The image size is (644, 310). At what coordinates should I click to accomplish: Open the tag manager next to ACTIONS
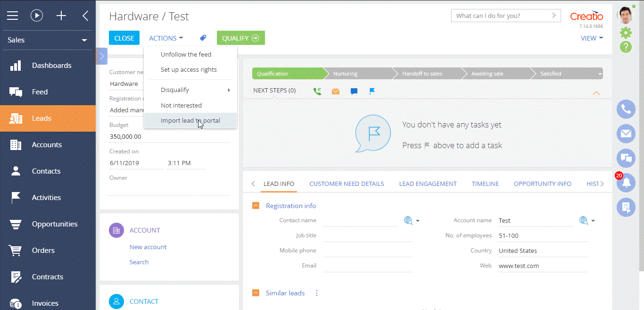[x=203, y=38]
